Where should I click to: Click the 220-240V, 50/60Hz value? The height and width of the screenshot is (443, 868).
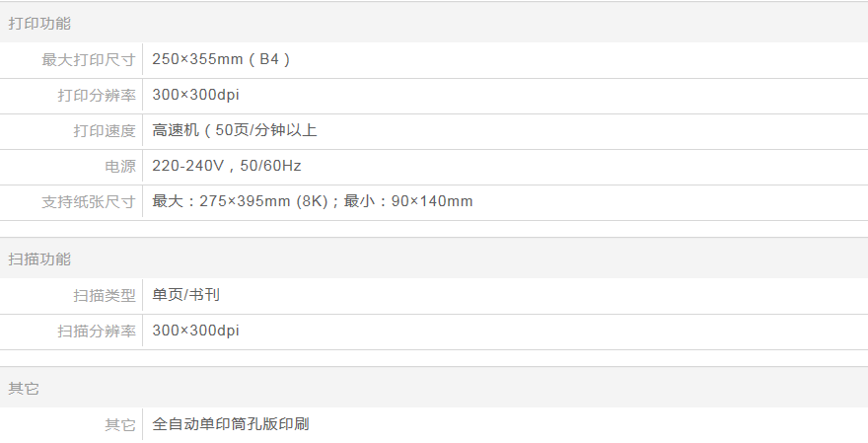(227, 166)
